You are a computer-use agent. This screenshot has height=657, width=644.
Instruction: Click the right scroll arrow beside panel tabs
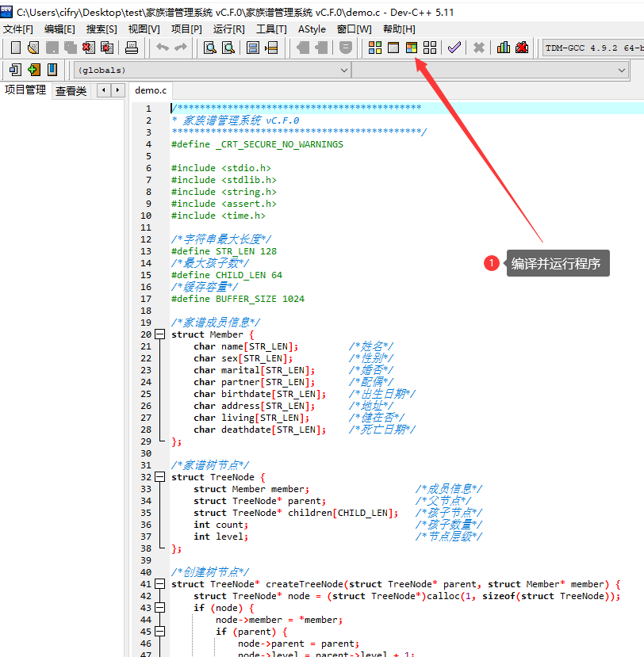click(118, 90)
